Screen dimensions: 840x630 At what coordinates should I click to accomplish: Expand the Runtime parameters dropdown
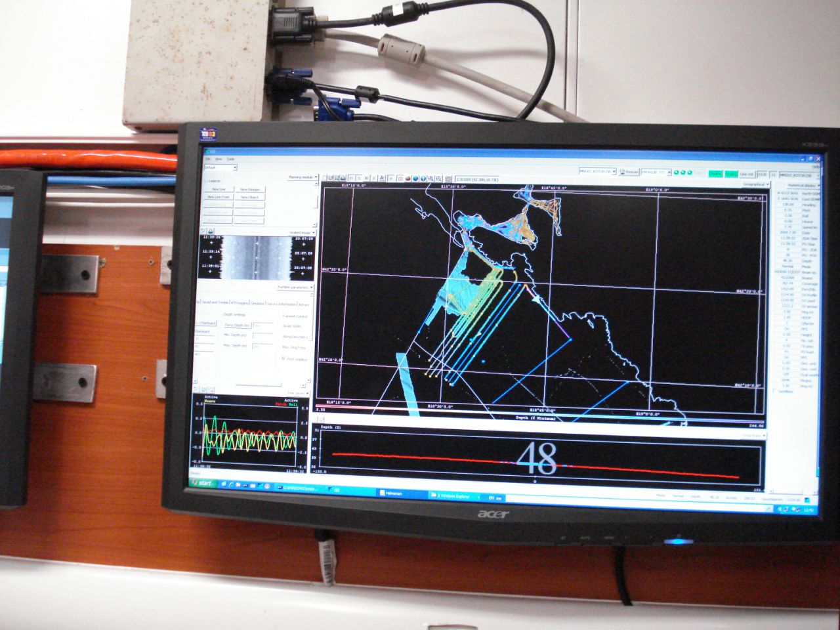(294, 287)
